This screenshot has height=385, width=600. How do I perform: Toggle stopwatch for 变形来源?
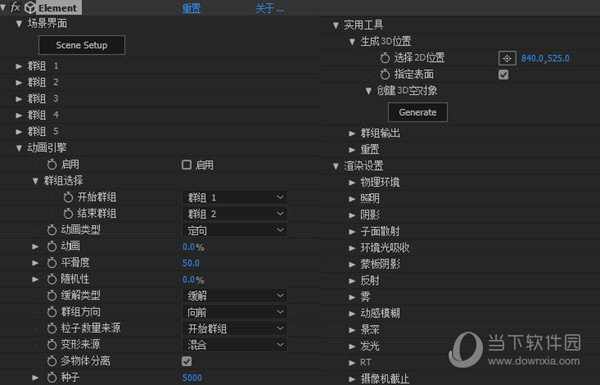tap(52, 345)
